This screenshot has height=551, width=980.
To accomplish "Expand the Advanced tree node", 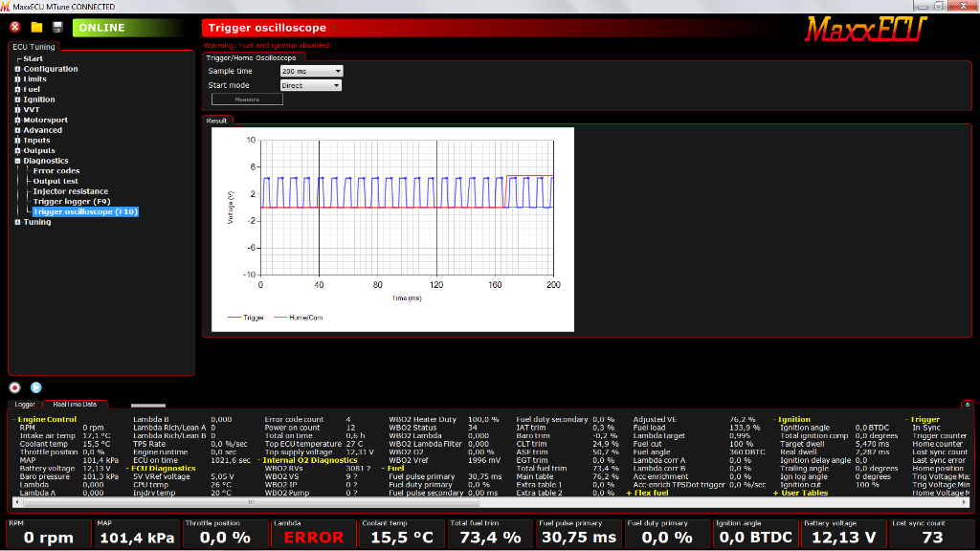I will (x=17, y=130).
